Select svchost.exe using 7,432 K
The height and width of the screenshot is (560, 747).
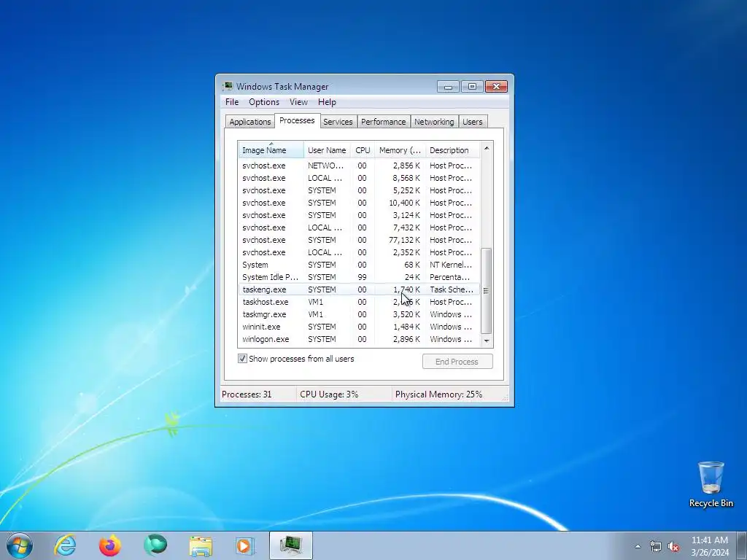point(359,227)
